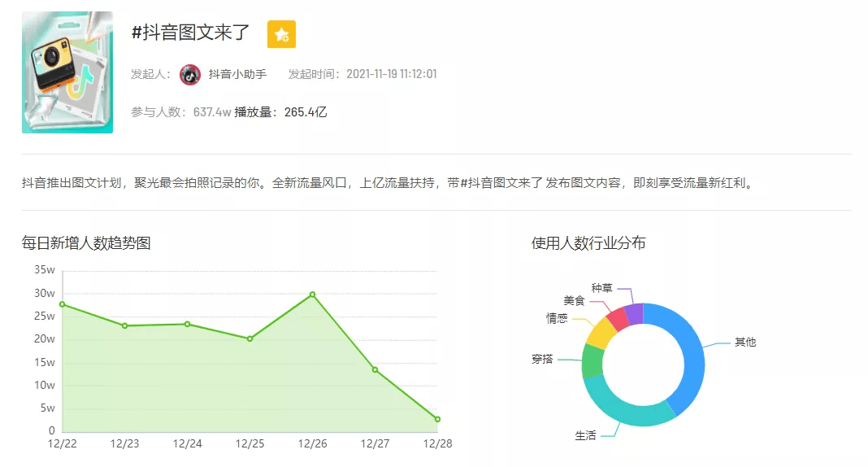The image size is (868, 467).
Task: Click the 12/22 data point on trend line
Action: (62, 304)
